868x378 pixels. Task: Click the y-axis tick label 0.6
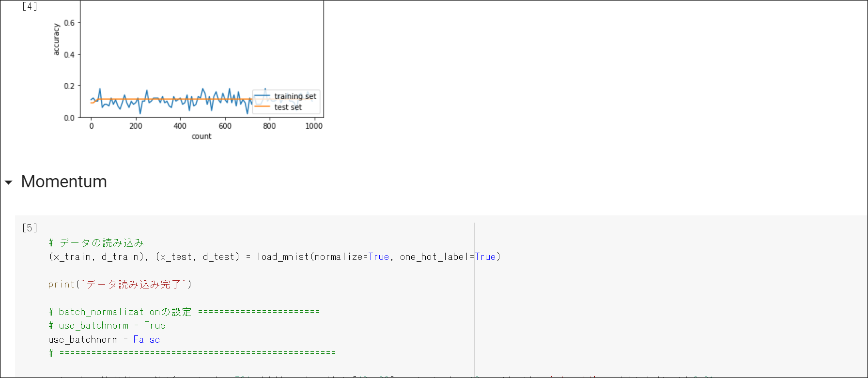(x=69, y=23)
